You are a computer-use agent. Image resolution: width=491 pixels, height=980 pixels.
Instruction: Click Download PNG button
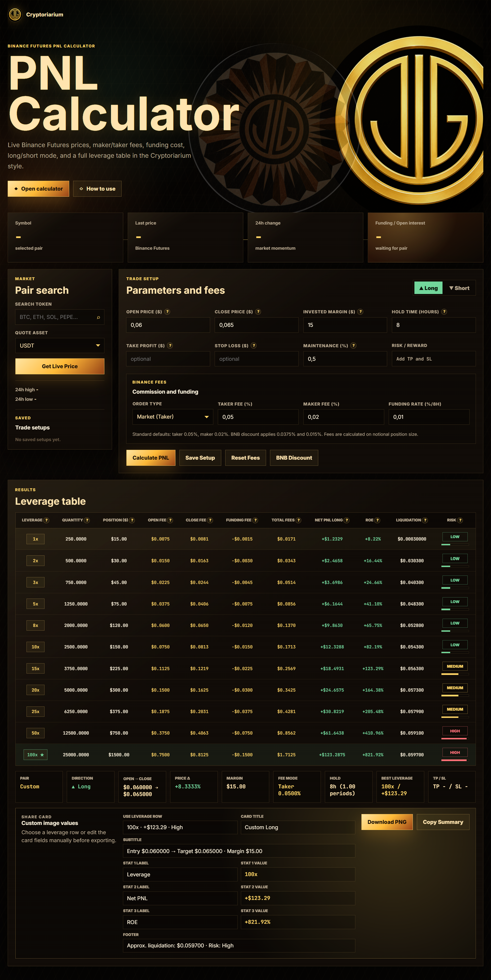click(387, 822)
